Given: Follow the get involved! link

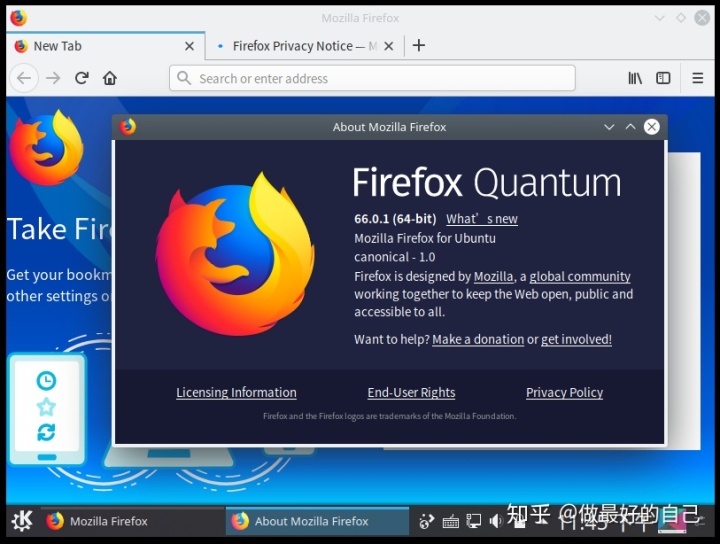Looking at the screenshot, I should click(576, 339).
